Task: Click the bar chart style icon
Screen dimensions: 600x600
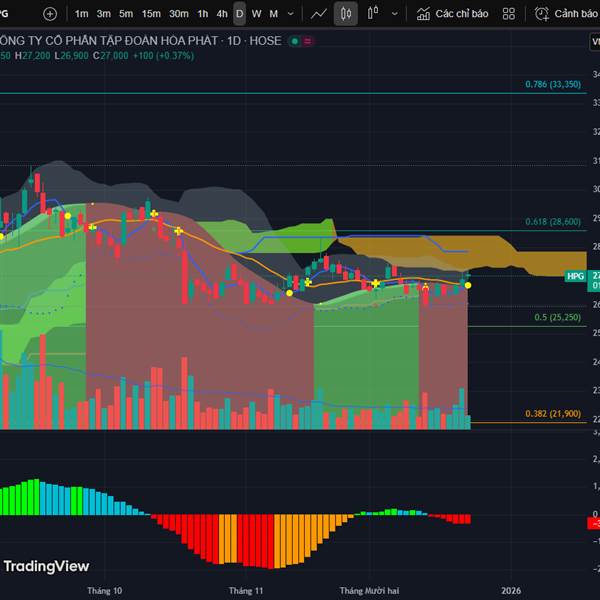Action: click(x=373, y=14)
